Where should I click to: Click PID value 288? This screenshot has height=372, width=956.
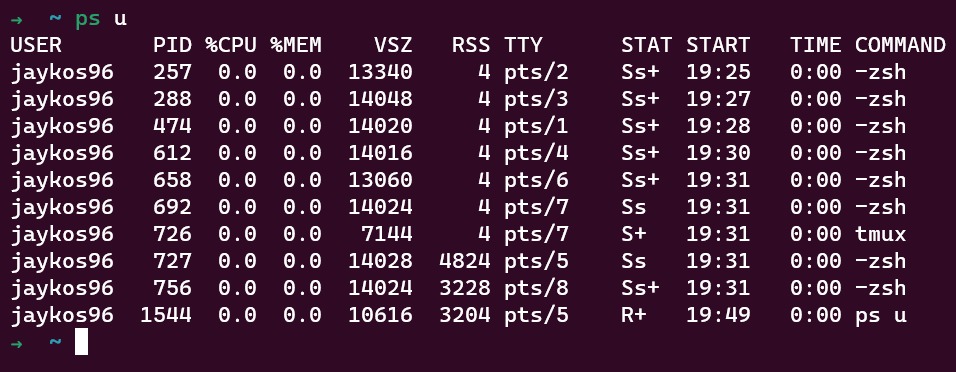[173, 99]
